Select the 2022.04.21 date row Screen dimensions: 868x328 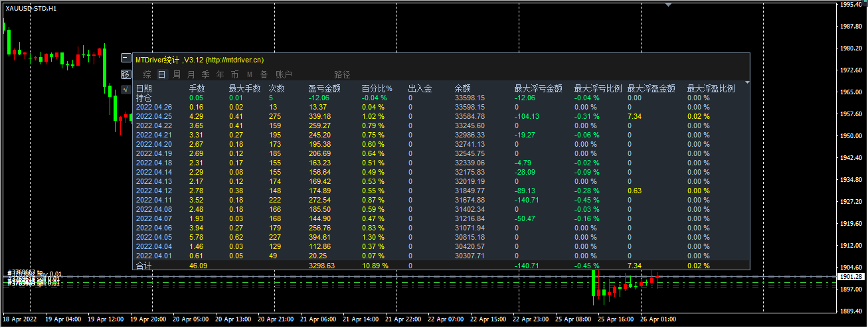pos(153,135)
